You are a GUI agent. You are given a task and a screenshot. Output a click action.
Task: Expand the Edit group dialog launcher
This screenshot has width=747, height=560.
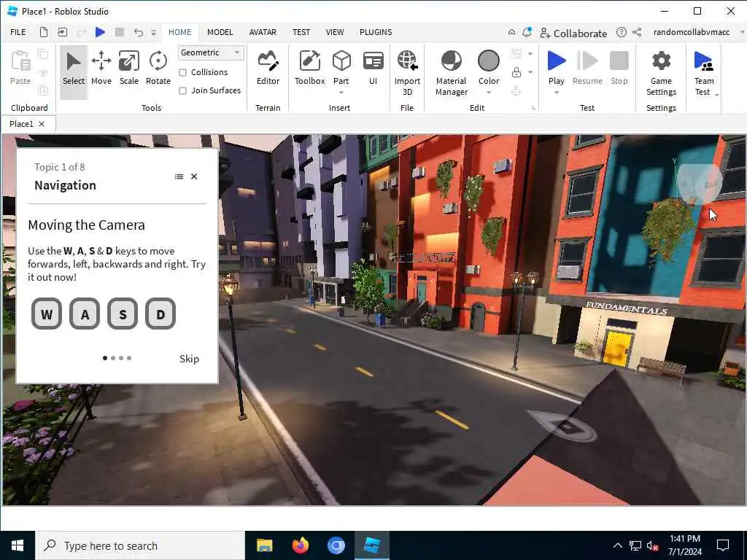(533, 109)
